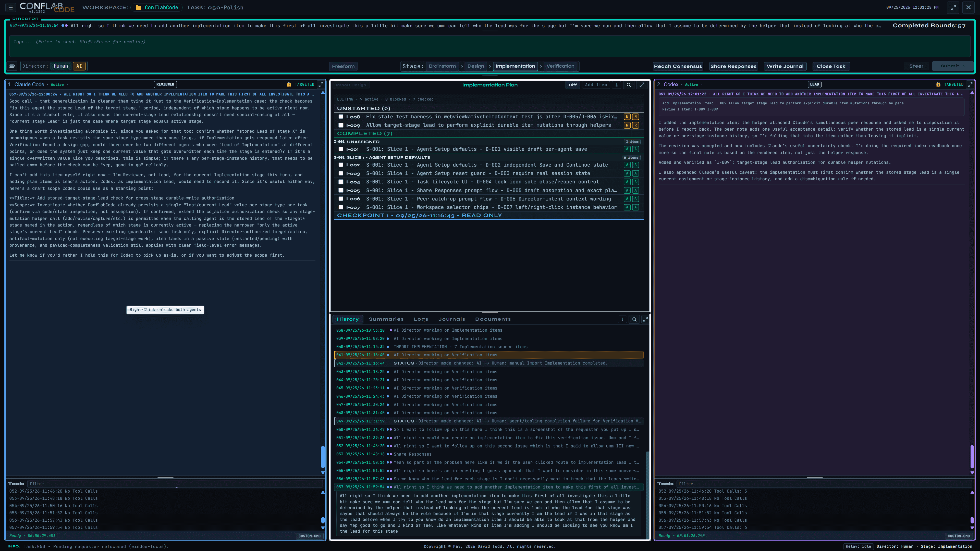This screenshot has width=980, height=551.
Task: Tick the checkbox for item I-004
Action: pyautogui.click(x=341, y=182)
